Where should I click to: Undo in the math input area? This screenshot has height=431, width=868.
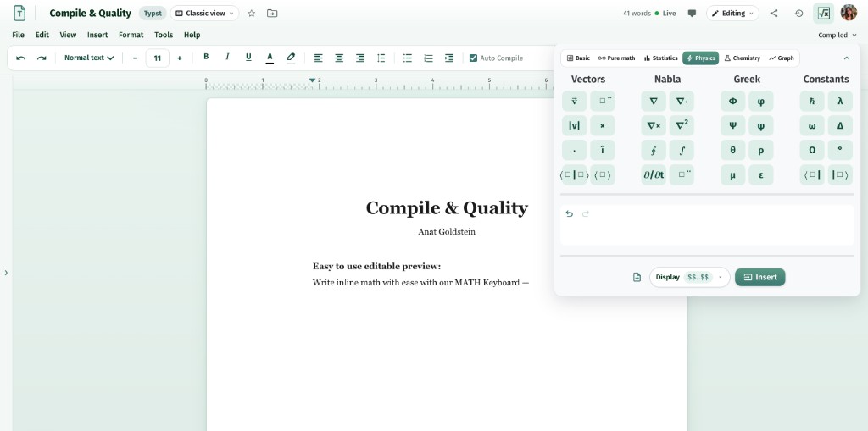(570, 213)
